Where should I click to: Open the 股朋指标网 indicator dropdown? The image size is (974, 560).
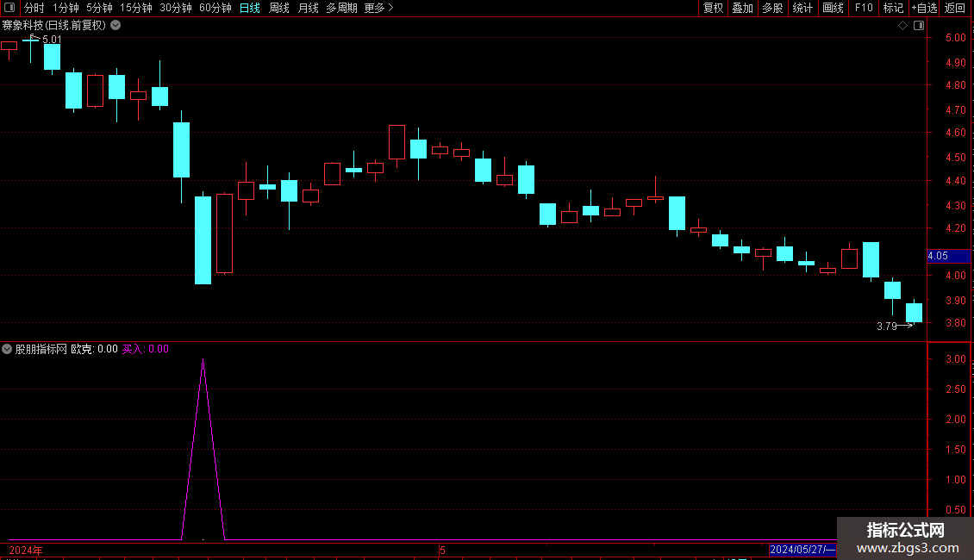7,349
